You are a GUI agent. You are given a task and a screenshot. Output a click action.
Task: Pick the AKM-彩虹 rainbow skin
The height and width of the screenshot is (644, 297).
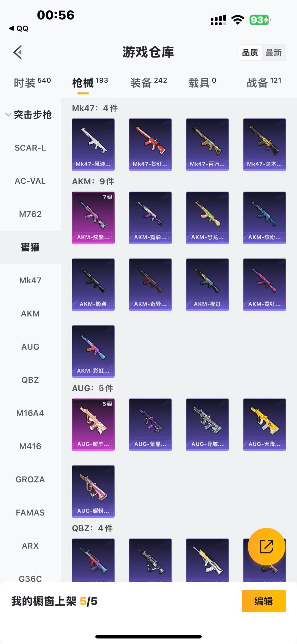pos(93,351)
